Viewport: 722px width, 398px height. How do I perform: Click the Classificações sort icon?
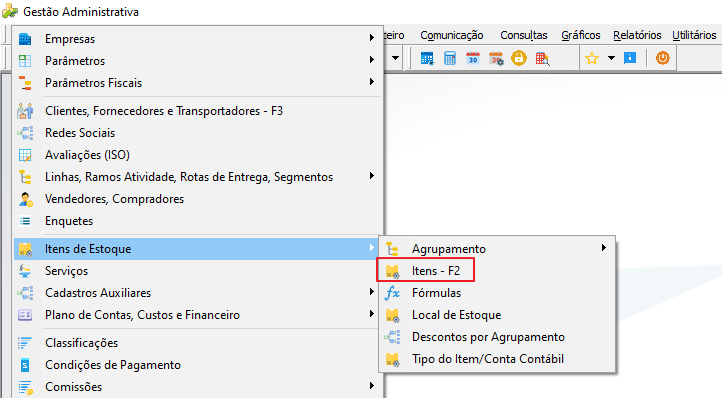[25, 343]
